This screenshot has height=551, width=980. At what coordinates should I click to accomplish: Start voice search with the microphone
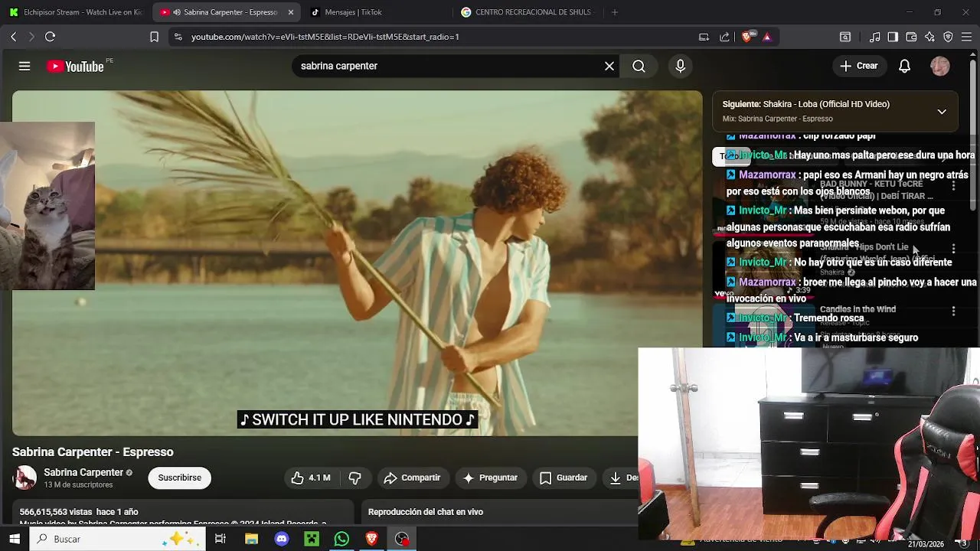[680, 67]
